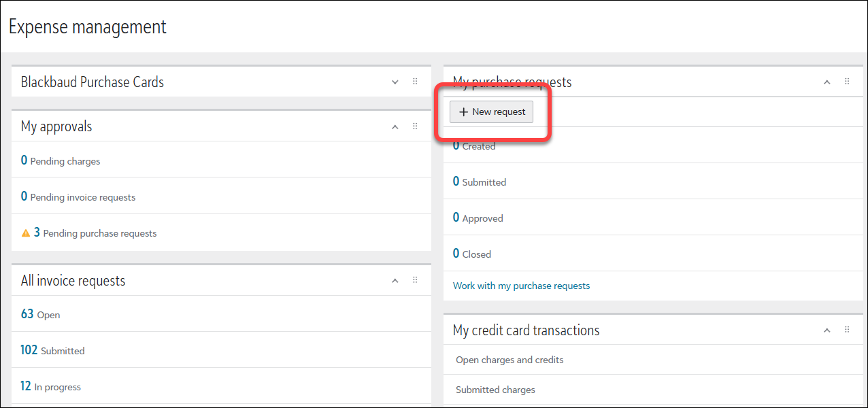This screenshot has width=868, height=408.
Task: Click the warning triangle icon
Action: (26, 233)
